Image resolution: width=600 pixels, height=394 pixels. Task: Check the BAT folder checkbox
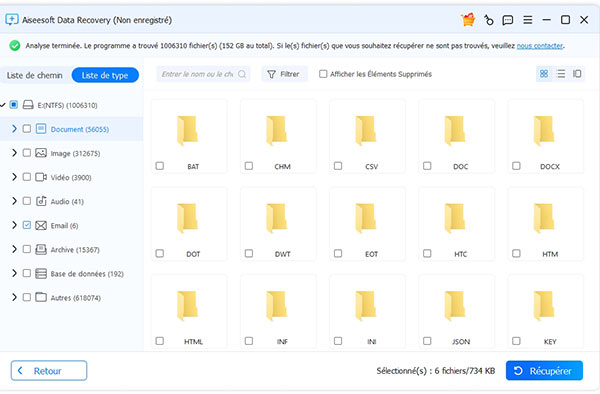160,166
